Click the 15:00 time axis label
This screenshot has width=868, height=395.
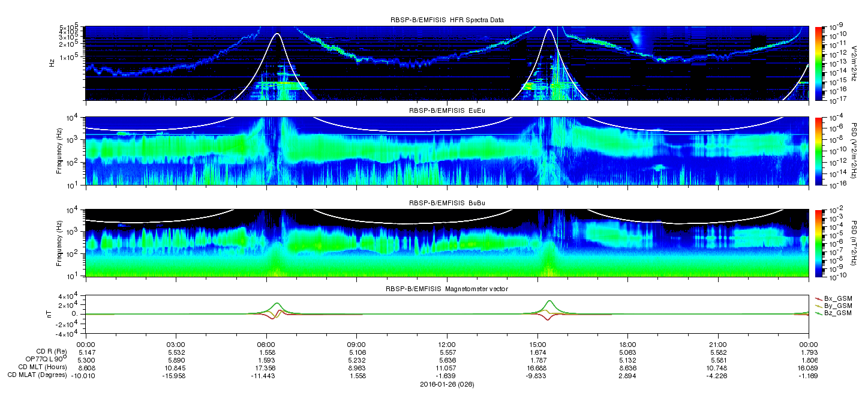tap(537, 344)
